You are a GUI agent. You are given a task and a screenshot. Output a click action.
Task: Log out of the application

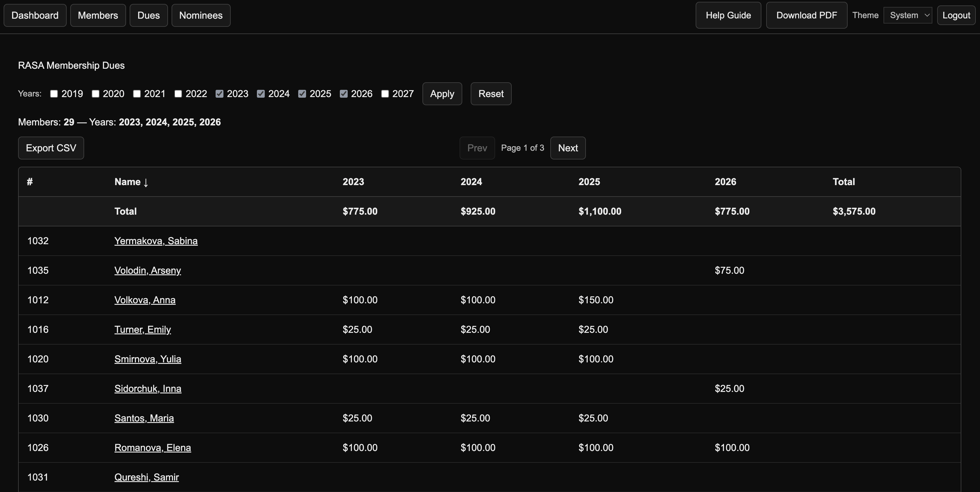tap(956, 15)
